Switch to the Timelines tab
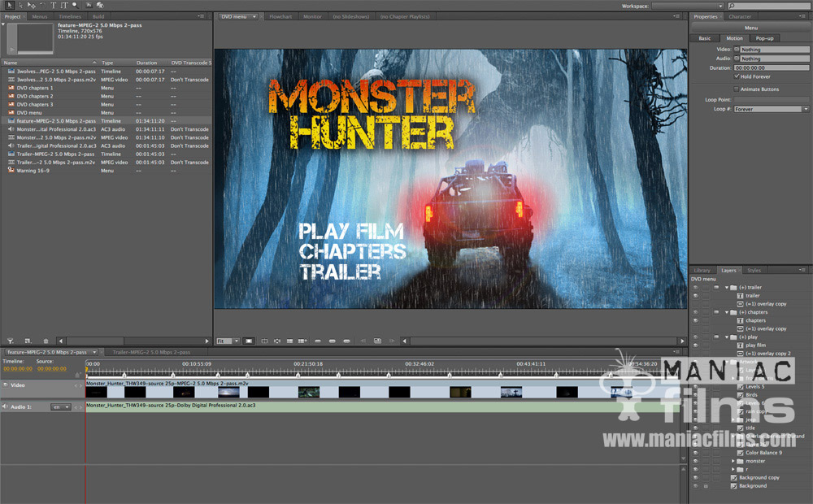Screen dimensions: 813x504 click(69, 16)
